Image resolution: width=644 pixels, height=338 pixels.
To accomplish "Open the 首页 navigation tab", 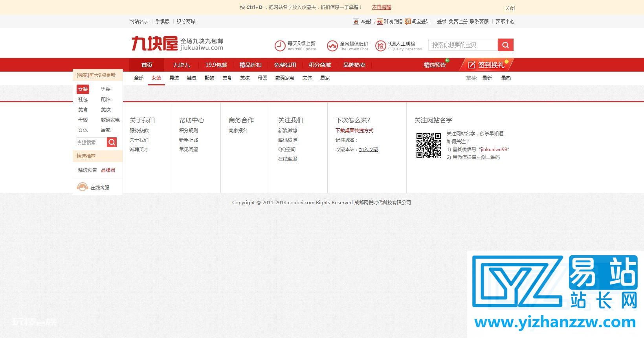I will pyautogui.click(x=147, y=65).
